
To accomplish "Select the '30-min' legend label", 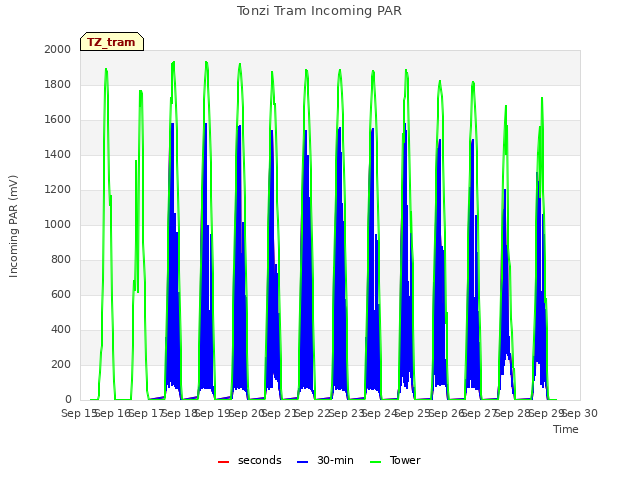I will (335, 460).
